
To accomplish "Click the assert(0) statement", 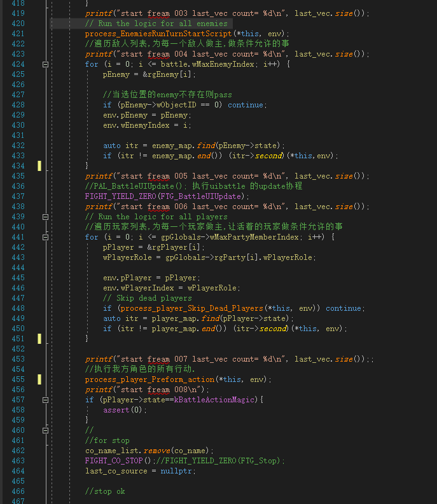I will (x=125, y=410).
